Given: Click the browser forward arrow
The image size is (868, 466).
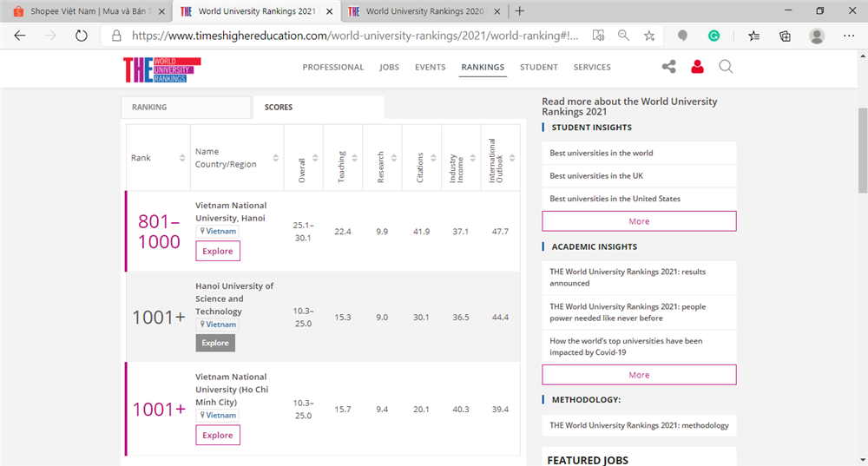Looking at the screenshot, I should (50, 36).
